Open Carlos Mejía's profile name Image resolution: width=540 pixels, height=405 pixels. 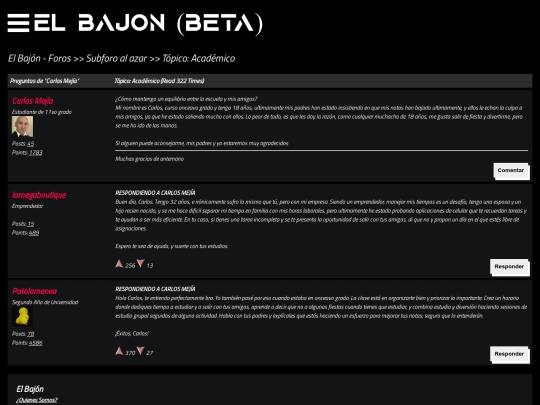point(33,101)
